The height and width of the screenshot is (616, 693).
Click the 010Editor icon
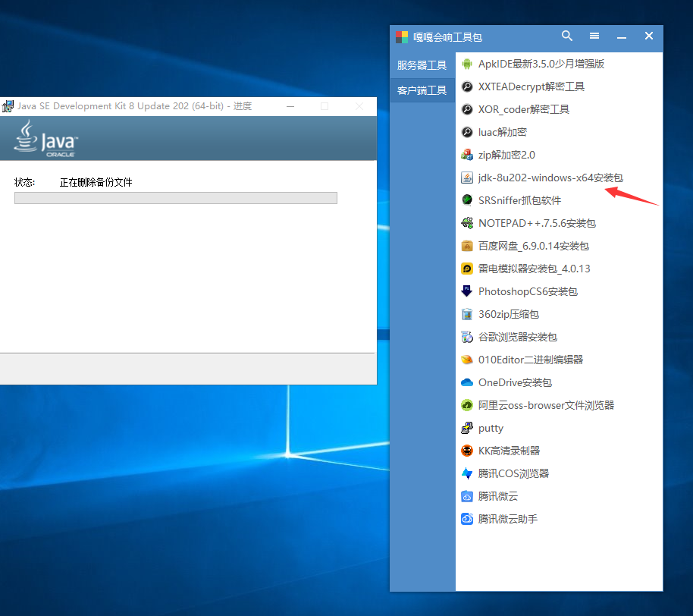click(467, 360)
